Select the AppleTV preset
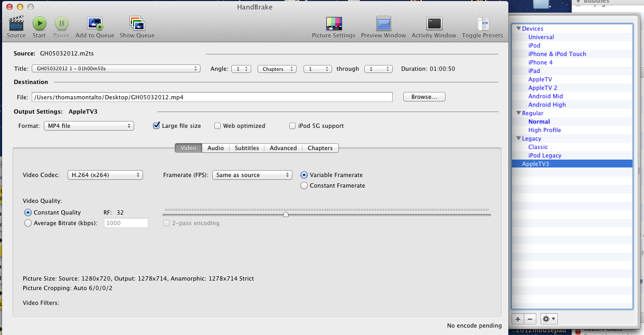Image resolution: width=644 pixels, height=335 pixels. tap(540, 79)
